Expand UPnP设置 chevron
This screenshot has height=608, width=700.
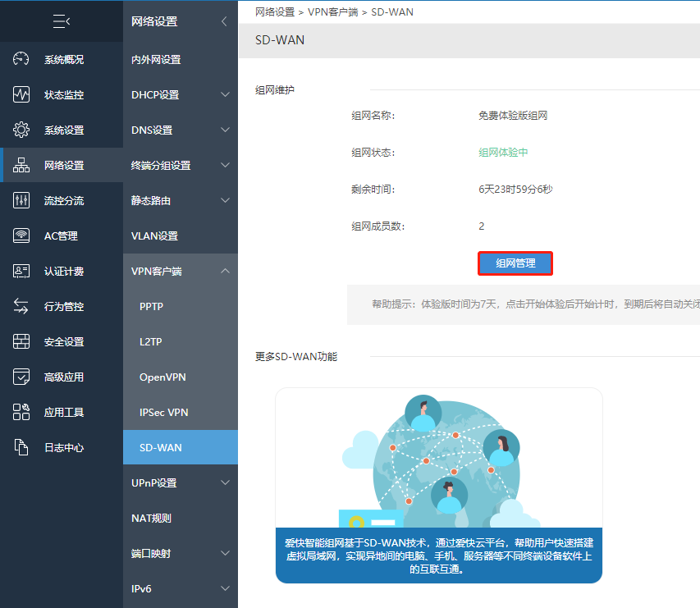coord(226,482)
